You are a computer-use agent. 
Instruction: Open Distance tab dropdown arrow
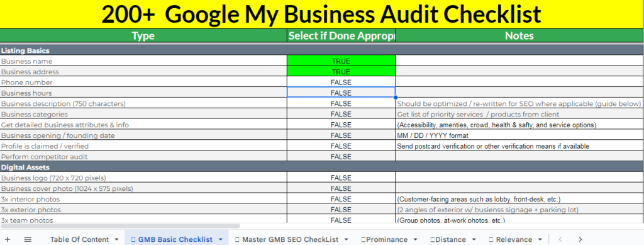(474, 240)
